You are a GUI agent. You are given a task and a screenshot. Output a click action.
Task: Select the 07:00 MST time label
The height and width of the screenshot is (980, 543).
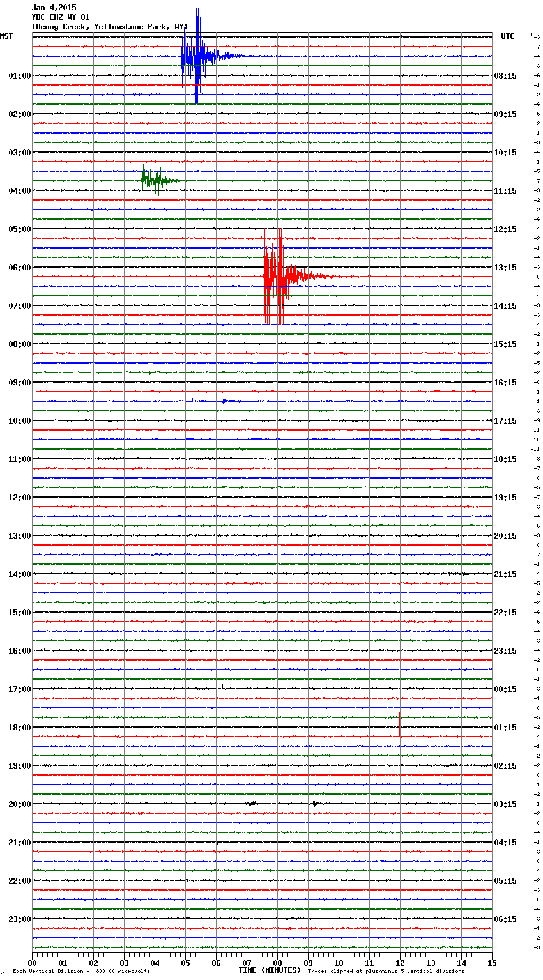19,306
